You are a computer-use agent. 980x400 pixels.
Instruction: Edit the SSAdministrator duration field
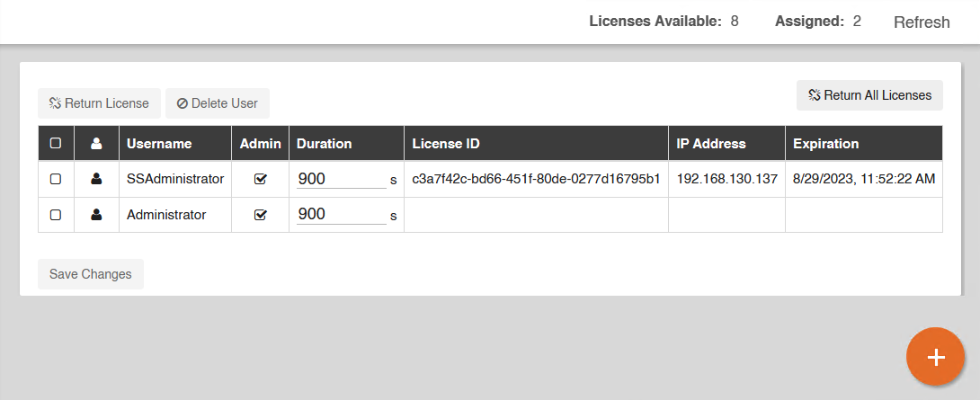click(x=341, y=179)
